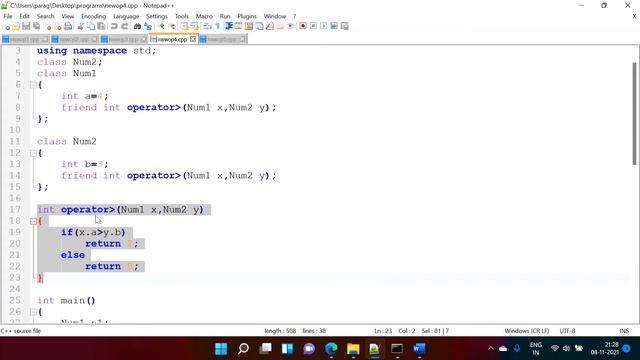
Task: Save the current file using toolbar
Action: coord(26,26)
